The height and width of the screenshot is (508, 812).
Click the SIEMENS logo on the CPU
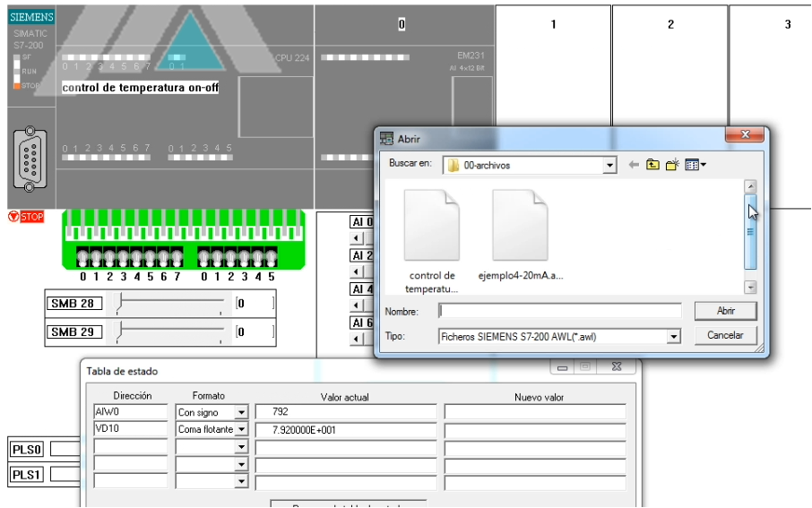coord(31,16)
